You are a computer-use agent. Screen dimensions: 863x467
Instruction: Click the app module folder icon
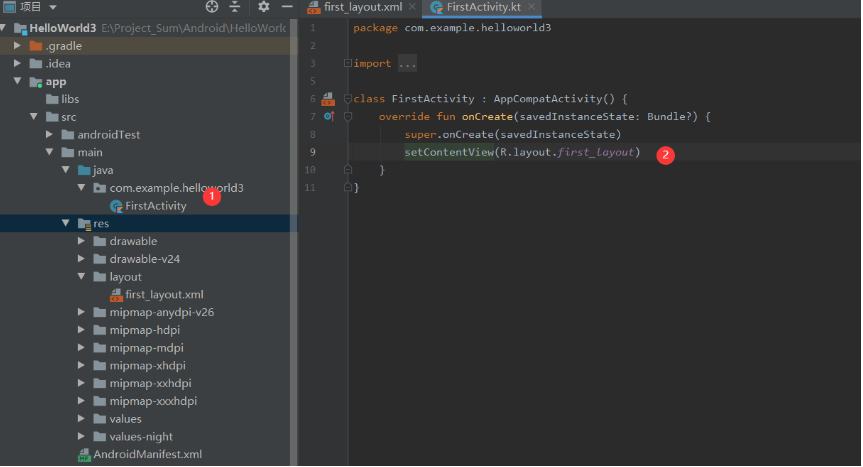[36, 82]
